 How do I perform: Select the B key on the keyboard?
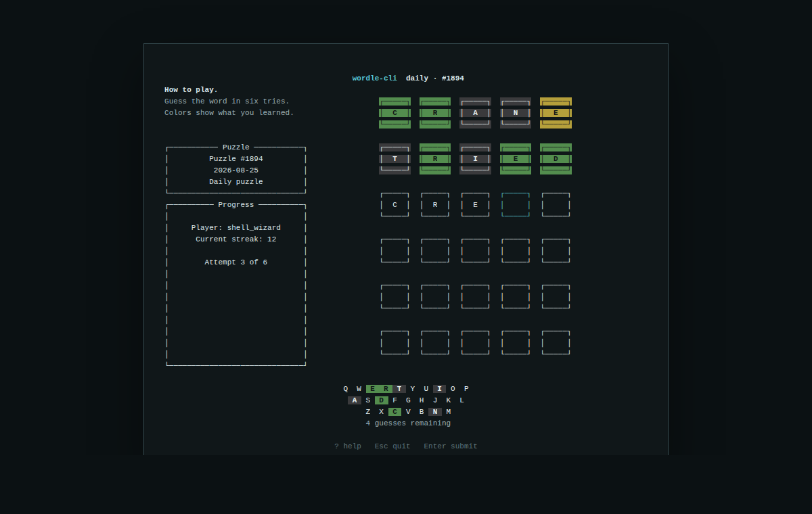[422, 412]
